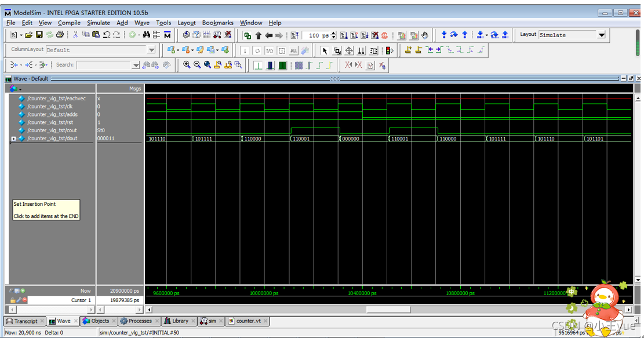Expand the dout signal tree node
This screenshot has width=644, height=338.
pos(13,139)
